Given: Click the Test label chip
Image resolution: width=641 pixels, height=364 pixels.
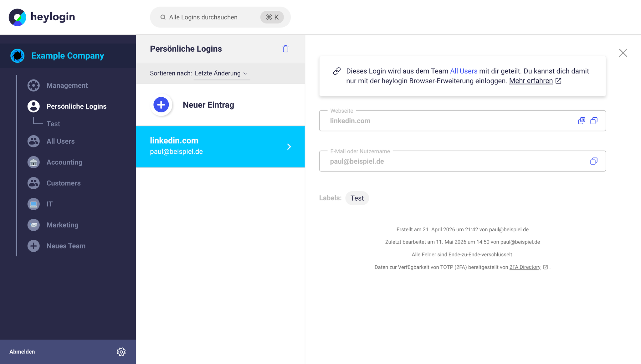Looking at the screenshot, I should 357,198.
